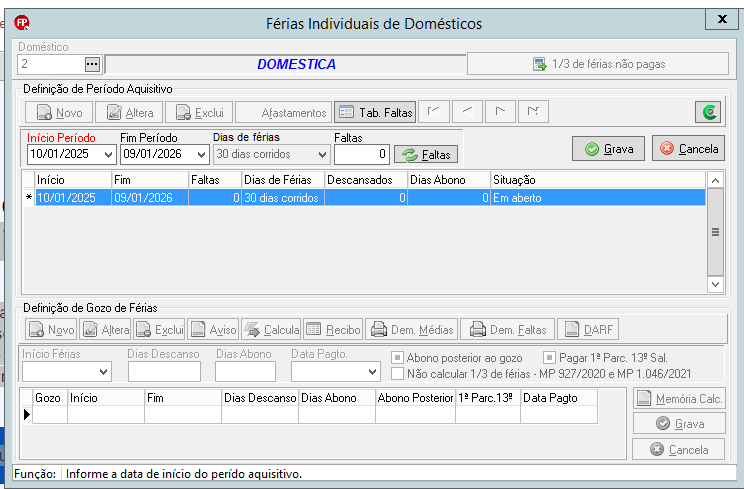Click Abono Posterior column header

click(x=415, y=398)
